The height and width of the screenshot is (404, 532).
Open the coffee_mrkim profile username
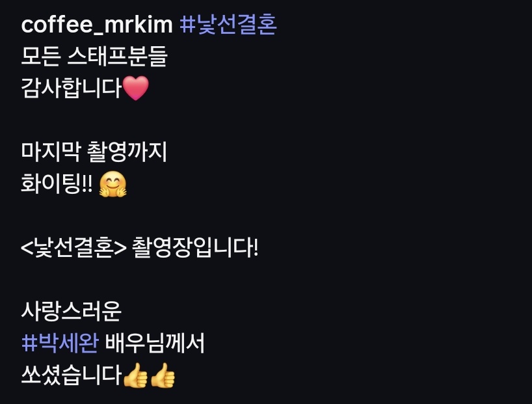tap(97, 25)
